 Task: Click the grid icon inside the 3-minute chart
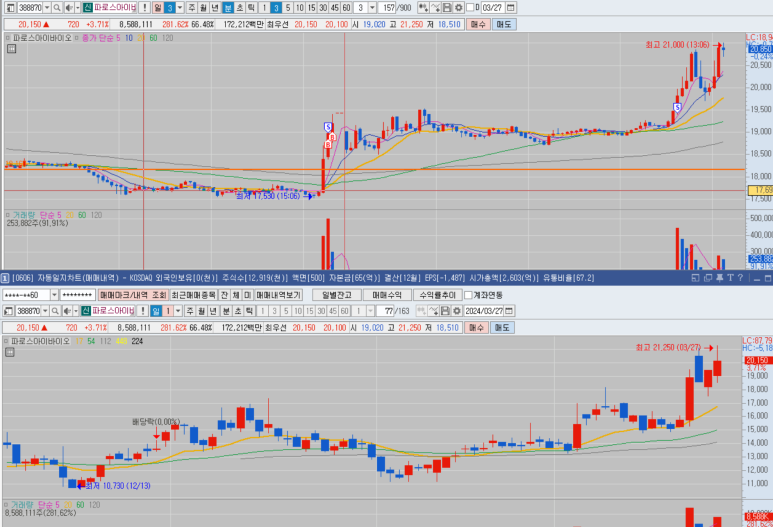tap(11, 49)
